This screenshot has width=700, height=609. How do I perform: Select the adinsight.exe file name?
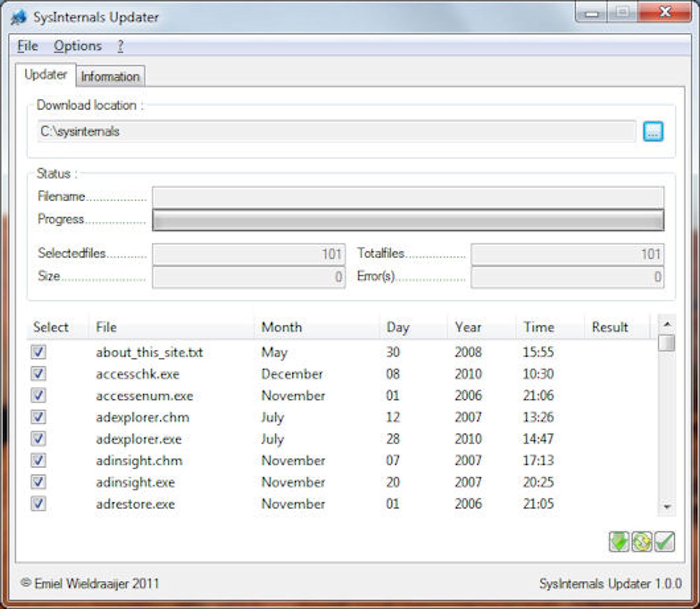tap(135, 482)
